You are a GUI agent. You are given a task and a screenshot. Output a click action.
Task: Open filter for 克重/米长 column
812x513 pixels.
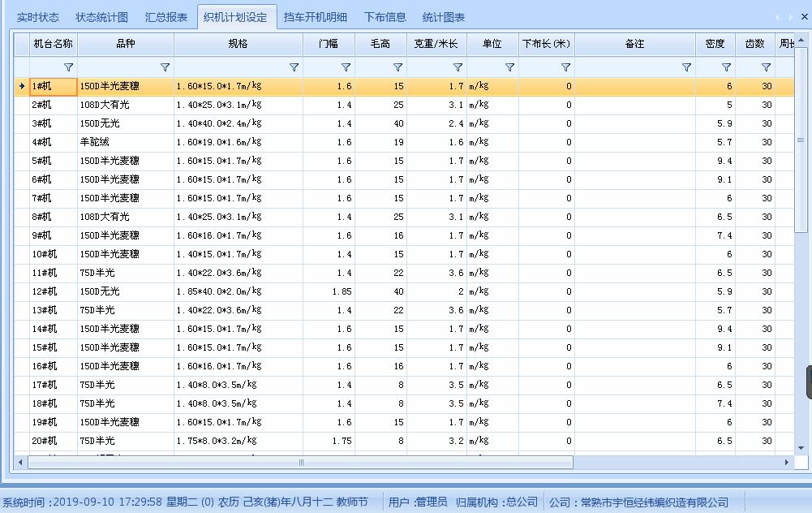[x=458, y=67]
